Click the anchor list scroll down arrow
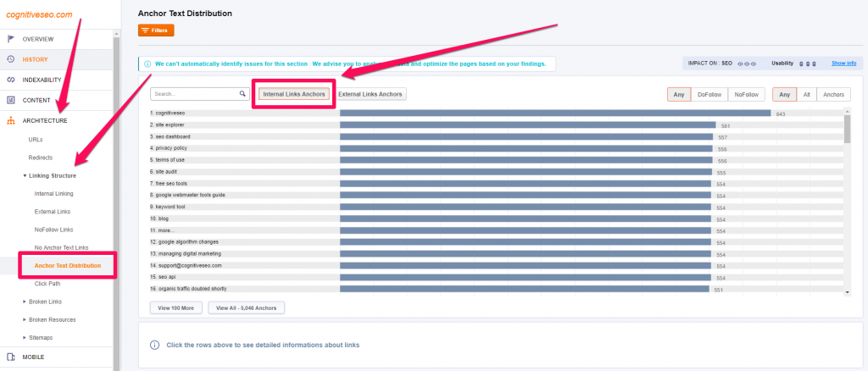Viewport: 868px width, 371px height. point(847,292)
